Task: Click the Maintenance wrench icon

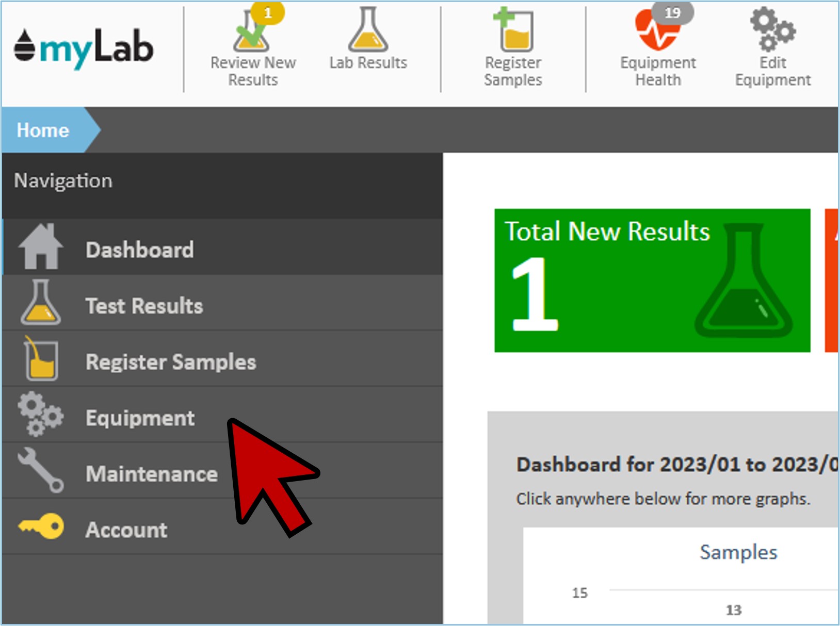Action: tap(40, 470)
